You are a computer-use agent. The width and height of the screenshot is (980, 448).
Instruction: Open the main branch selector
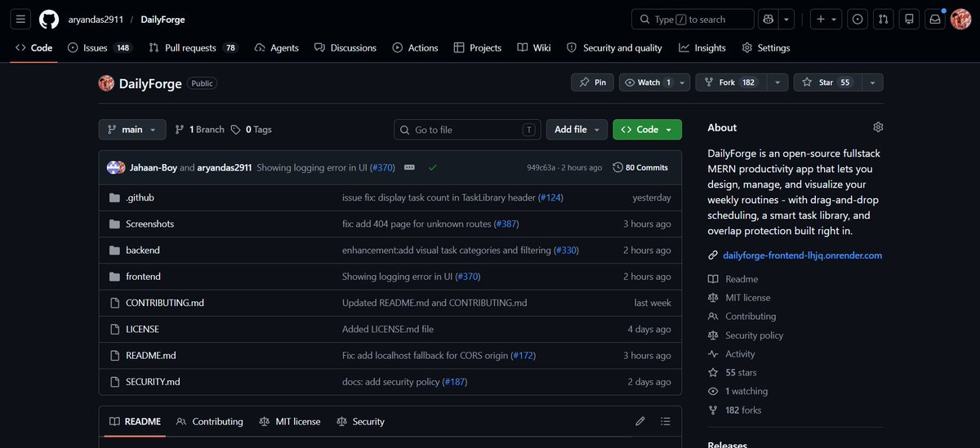[x=132, y=130]
